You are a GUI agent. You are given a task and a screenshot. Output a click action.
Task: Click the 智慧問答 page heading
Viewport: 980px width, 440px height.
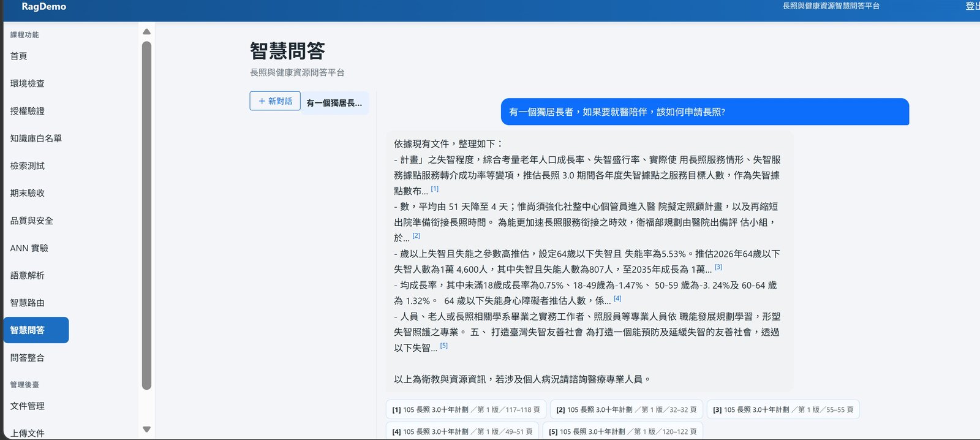287,51
